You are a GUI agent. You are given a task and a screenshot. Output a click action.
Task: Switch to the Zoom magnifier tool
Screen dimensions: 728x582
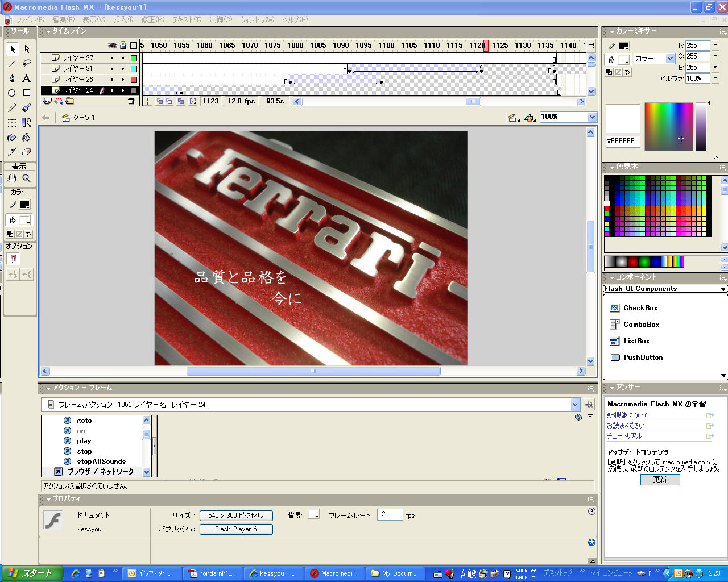coord(27,178)
